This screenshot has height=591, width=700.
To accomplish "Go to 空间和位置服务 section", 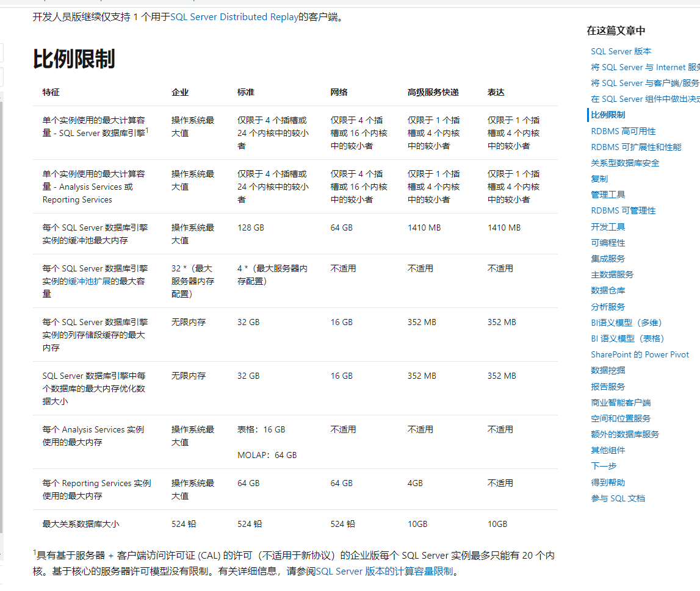I will 621,418.
